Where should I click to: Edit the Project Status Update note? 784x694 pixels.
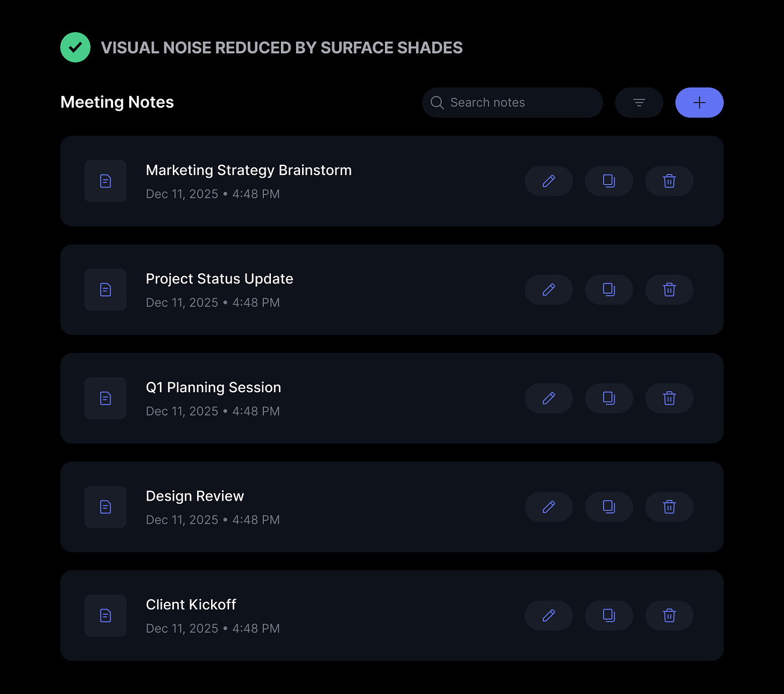tap(549, 290)
